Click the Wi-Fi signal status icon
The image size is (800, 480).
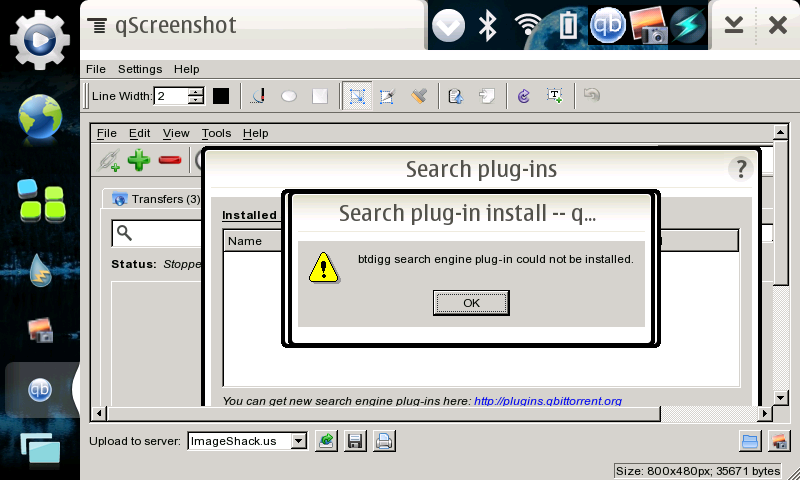pyautogui.click(x=528, y=25)
